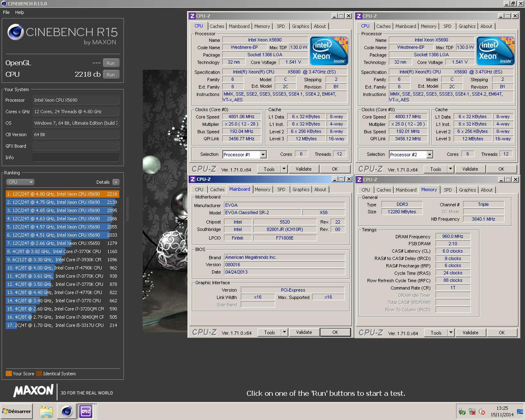Click the CPU-Z title icon of Processor #2 window
525x420 pixels.
pyautogui.click(x=359, y=16)
